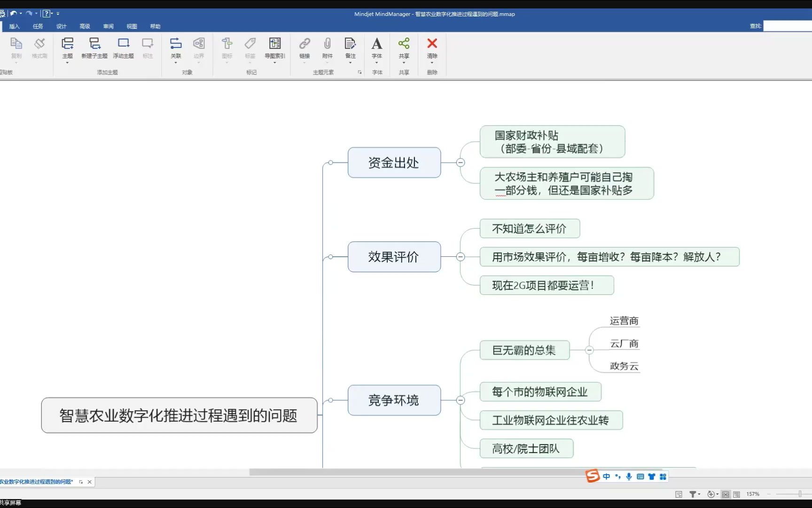This screenshot has width=812, height=508.
Task: Select the 不知道怎么评价 subtopic
Action: tap(530, 229)
